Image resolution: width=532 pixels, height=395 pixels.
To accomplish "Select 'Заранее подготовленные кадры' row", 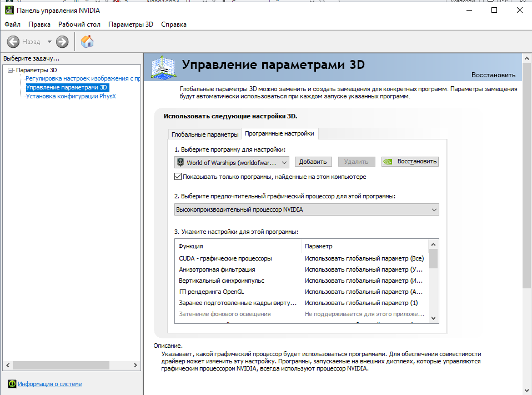I will coord(302,303).
